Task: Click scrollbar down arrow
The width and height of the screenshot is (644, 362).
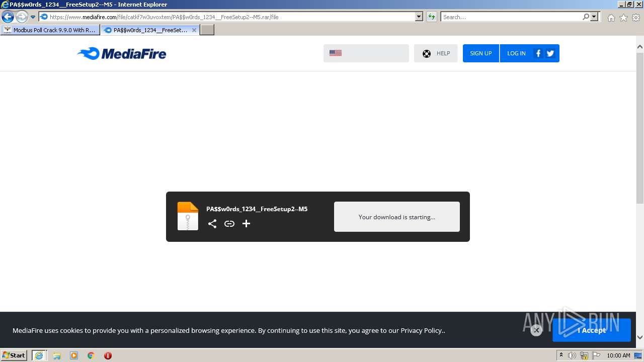Action: coord(640,338)
